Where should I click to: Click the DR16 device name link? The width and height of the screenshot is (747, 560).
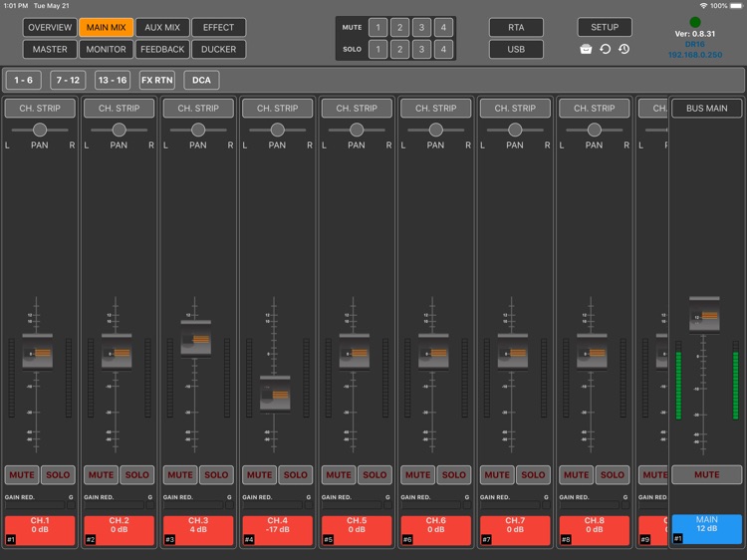click(694, 44)
